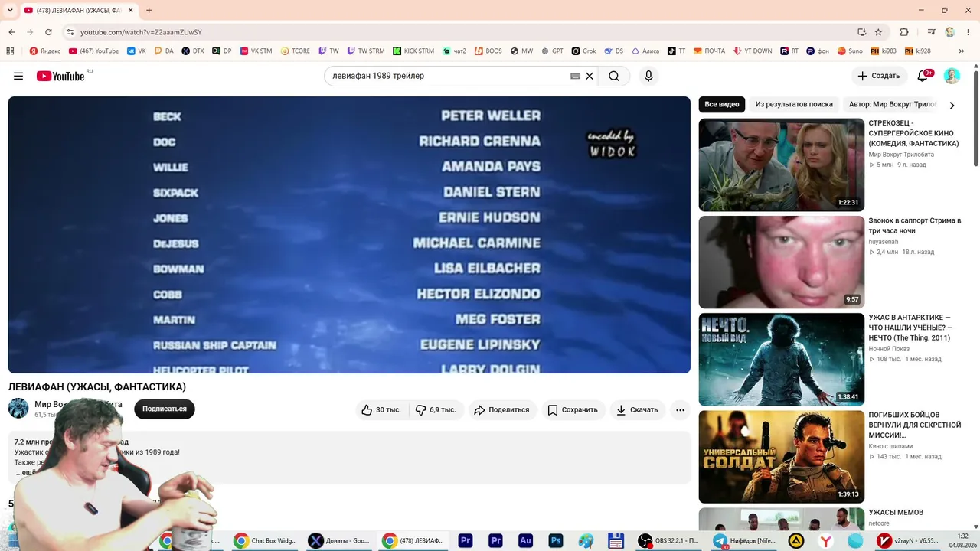Open Chrome extensions puzzle icon

904,32
